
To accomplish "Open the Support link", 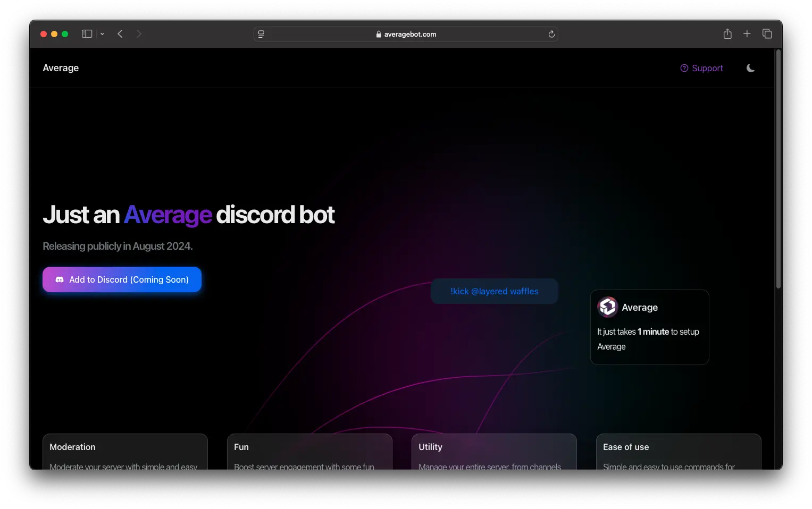I will (701, 68).
